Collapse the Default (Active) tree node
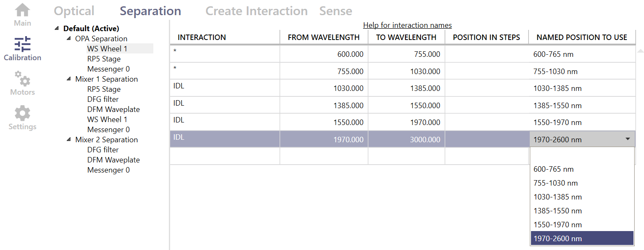This screenshot has width=644, height=250. (57, 29)
